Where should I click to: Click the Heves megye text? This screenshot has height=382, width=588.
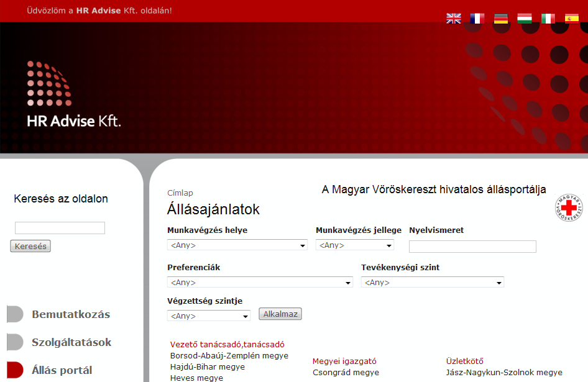coord(196,378)
